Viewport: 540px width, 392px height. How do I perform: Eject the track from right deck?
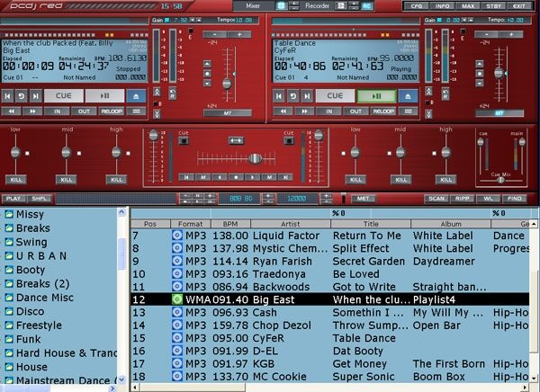(x=408, y=96)
